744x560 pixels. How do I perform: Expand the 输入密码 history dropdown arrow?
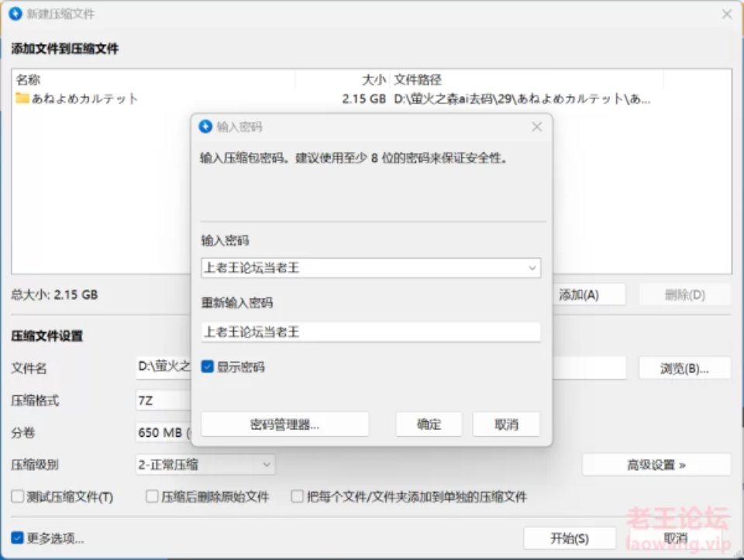[532, 268]
